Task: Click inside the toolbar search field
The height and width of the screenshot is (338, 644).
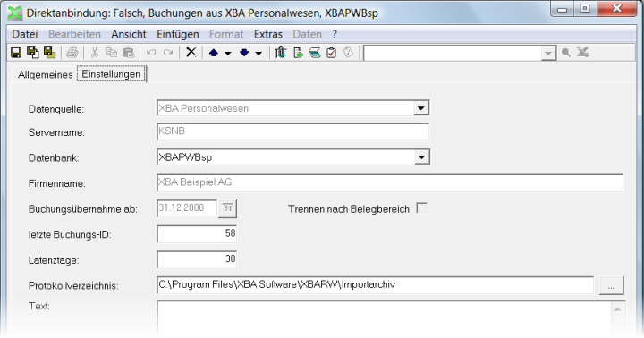Action: coord(453,54)
